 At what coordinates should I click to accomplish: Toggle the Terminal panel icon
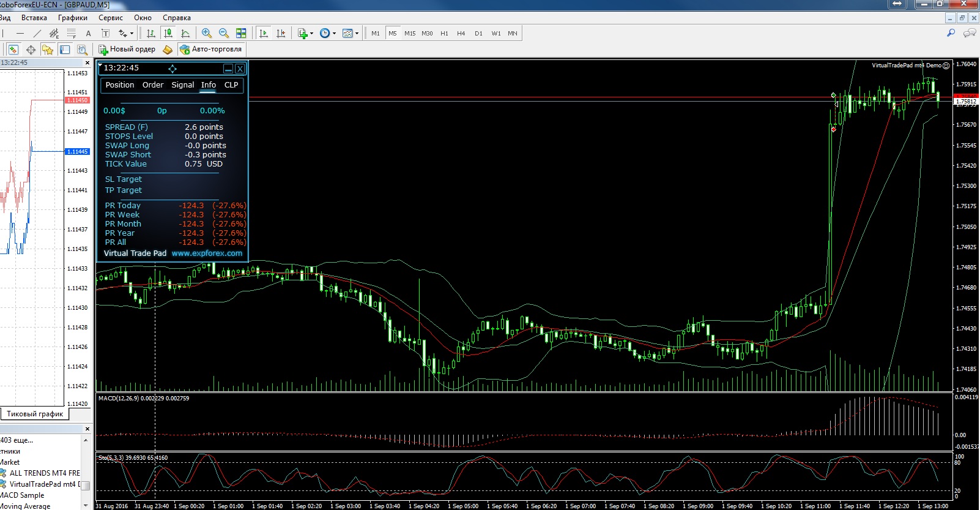coord(65,50)
